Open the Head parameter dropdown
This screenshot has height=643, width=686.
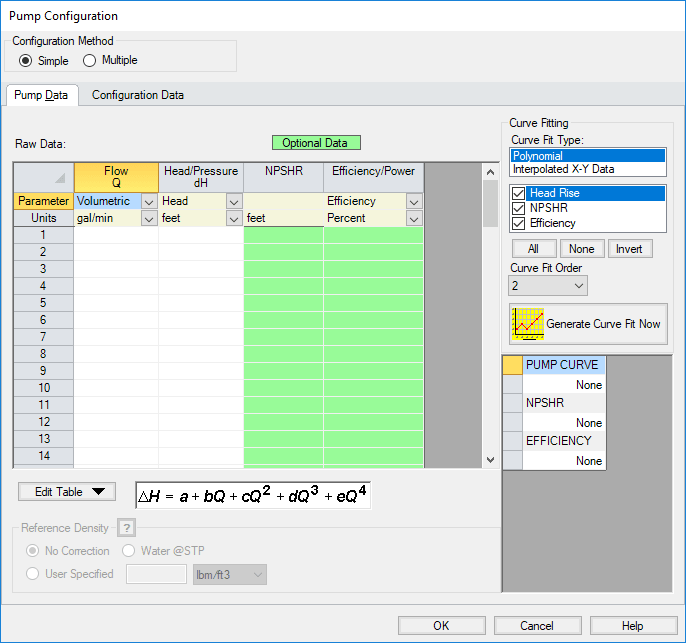coord(234,202)
